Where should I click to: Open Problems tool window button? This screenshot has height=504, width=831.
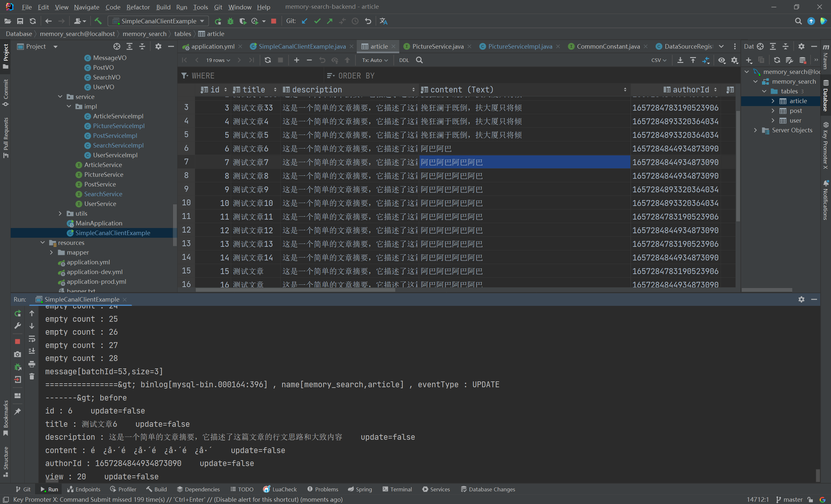point(322,489)
